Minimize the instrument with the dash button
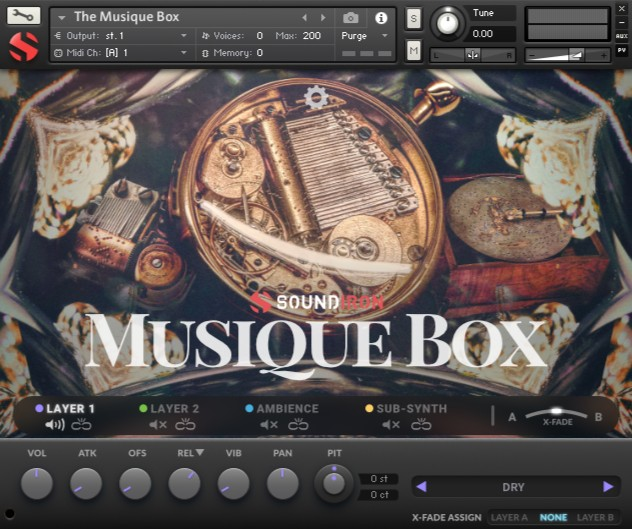This screenshot has width=632, height=529. pos(622,22)
